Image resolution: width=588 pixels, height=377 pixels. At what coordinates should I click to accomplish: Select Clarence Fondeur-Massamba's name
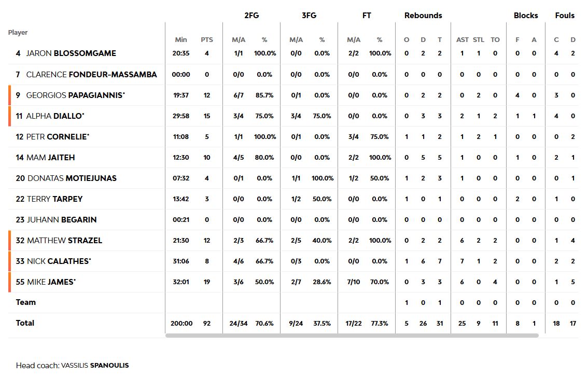tap(91, 75)
